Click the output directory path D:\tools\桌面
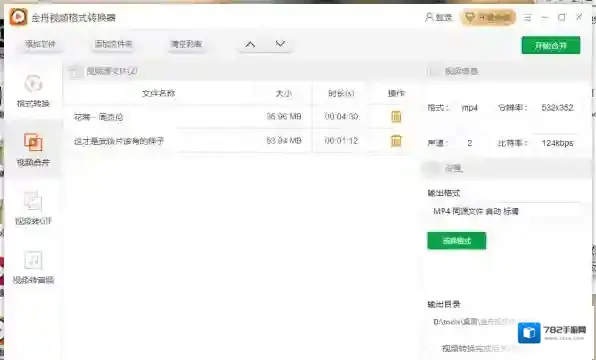596x360 pixels. 474,322
